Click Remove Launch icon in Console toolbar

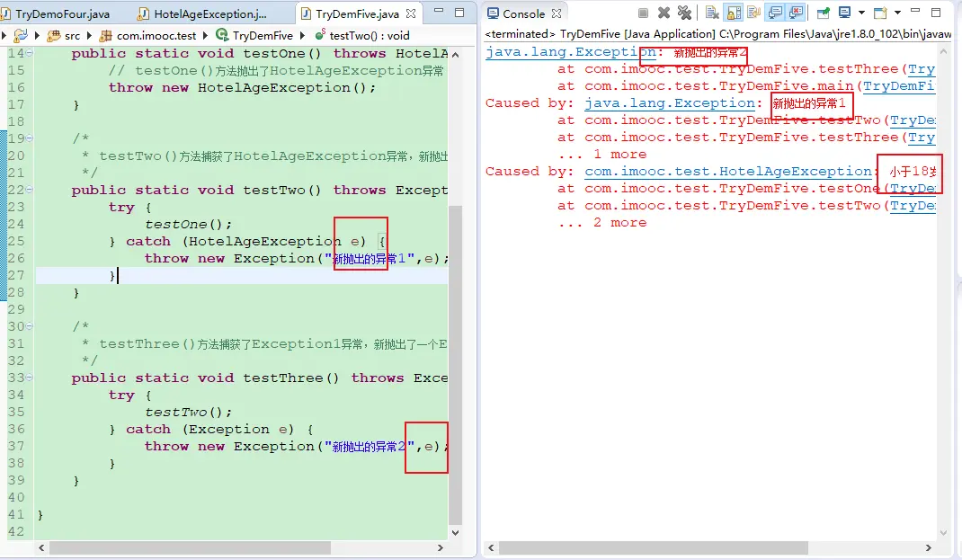(664, 13)
